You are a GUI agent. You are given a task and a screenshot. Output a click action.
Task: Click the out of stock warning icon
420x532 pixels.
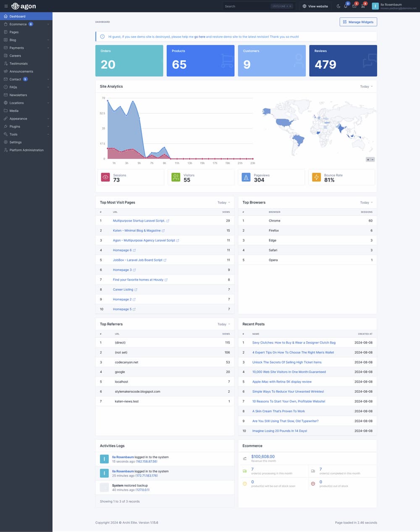[313, 484]
